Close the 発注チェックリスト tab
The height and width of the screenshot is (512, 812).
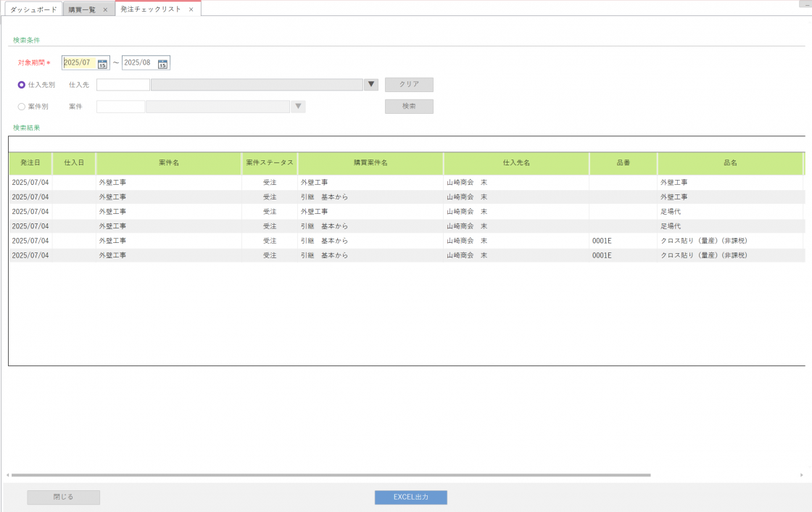(191, 9)
